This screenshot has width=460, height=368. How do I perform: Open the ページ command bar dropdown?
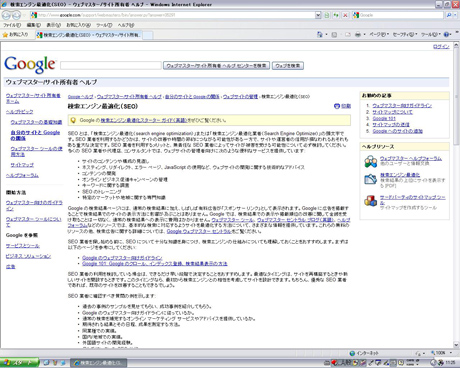click(379, 34)
